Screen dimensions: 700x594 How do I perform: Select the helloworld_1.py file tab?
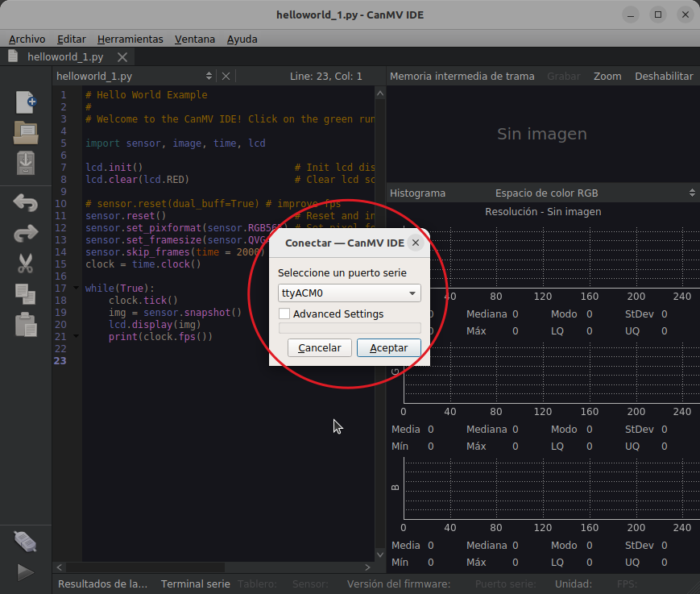(65, 57)
